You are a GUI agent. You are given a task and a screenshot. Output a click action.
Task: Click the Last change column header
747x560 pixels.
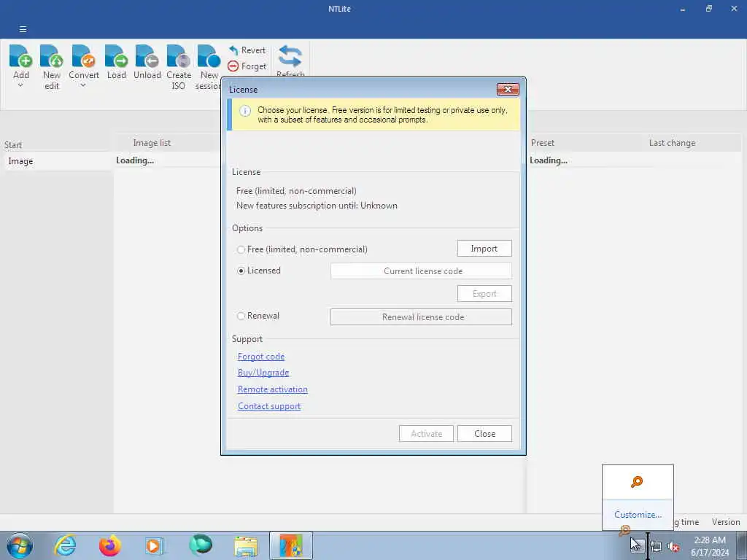tap(672, 143)
